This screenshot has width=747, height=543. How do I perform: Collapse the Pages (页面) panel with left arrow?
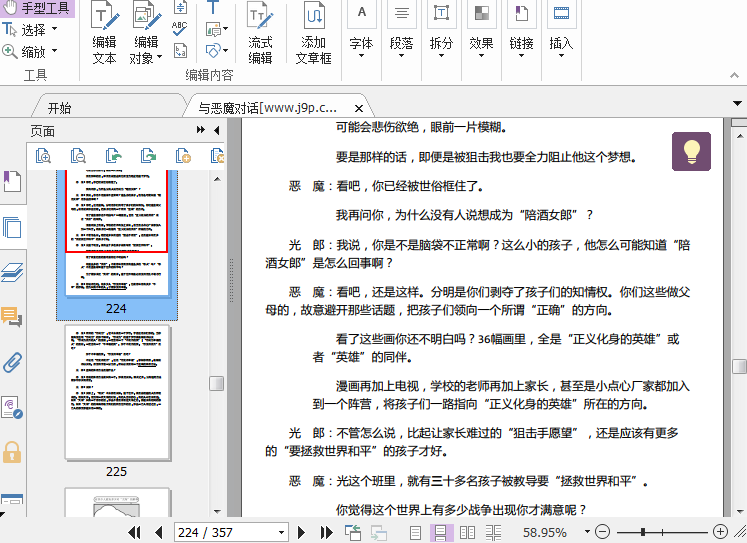pyautogui.click(x=217, y=131)
